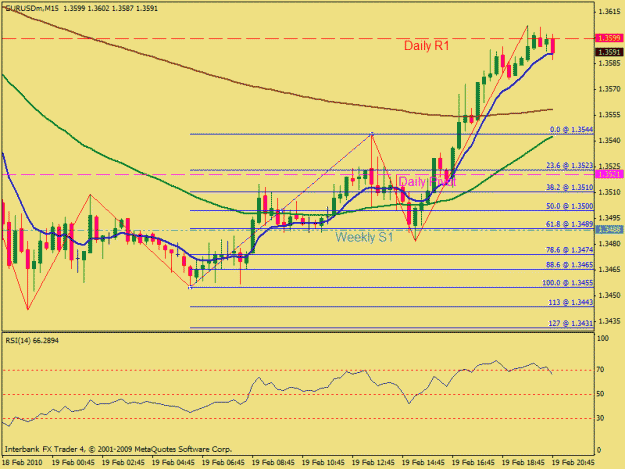The width and height of the screenshot is (625, 469).
Task: Click Fibonacci label '100.0 @ 1.3455'
Action: pos(568,283)
